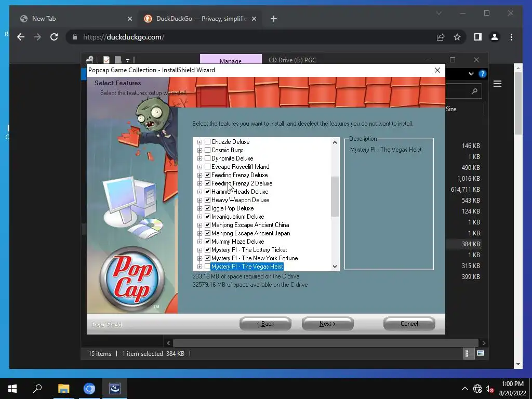Enable Dynomite Deluxe feature checkbox
532x399 pixels.
point(208,158)
